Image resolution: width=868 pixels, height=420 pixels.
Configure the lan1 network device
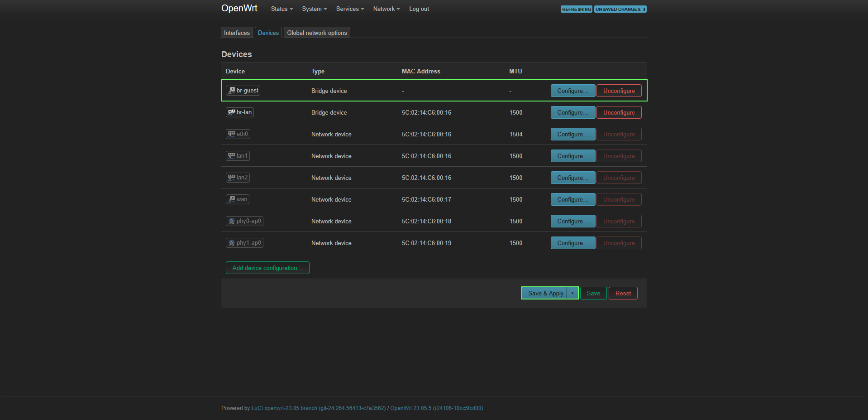point(573,156)
